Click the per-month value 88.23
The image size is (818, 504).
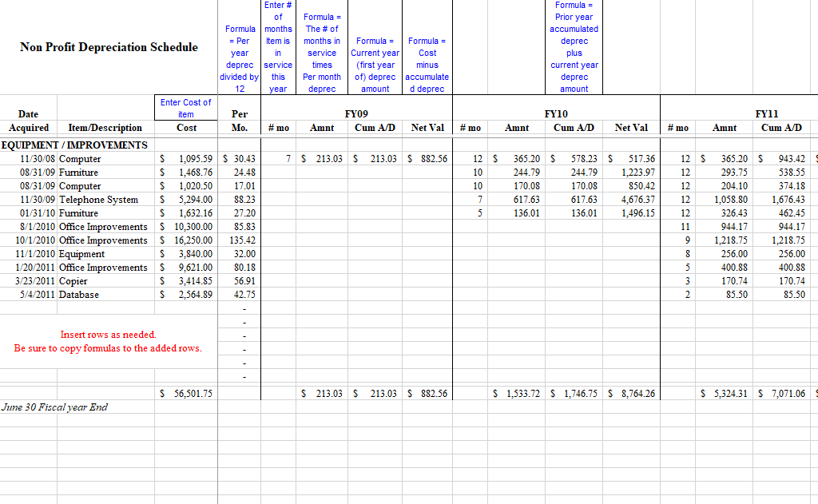pos(244,200)
